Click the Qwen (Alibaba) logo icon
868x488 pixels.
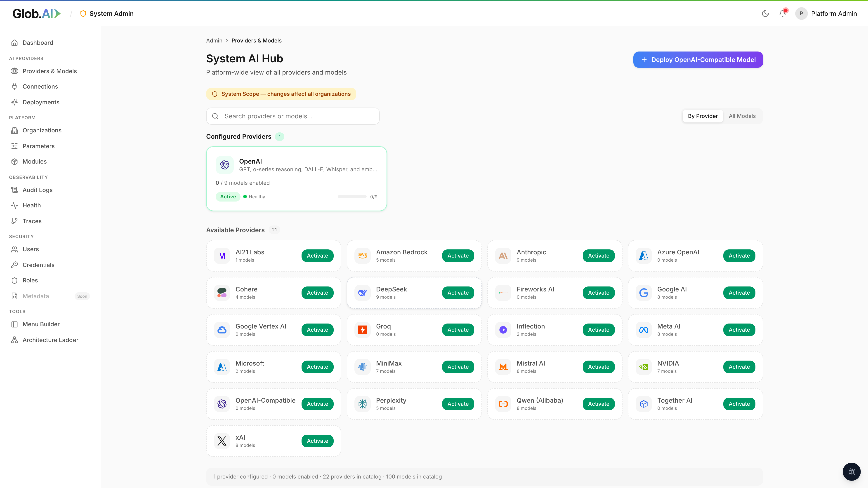(503, 404)
